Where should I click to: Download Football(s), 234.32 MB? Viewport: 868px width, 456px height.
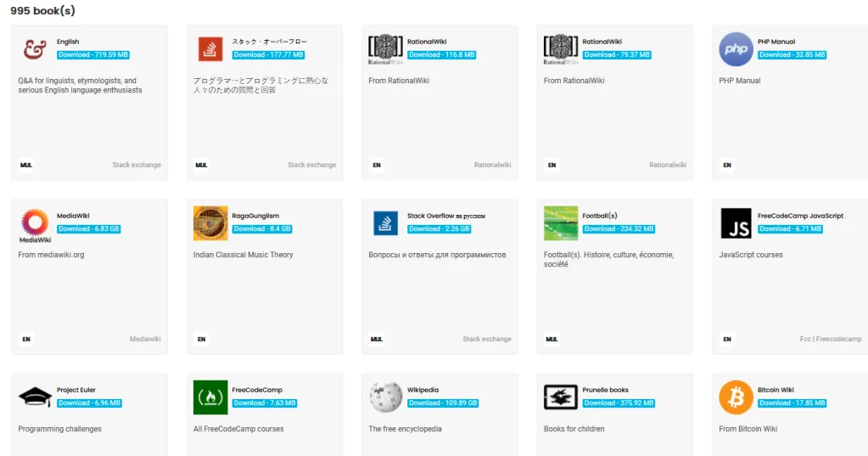(x=619, y=228)
